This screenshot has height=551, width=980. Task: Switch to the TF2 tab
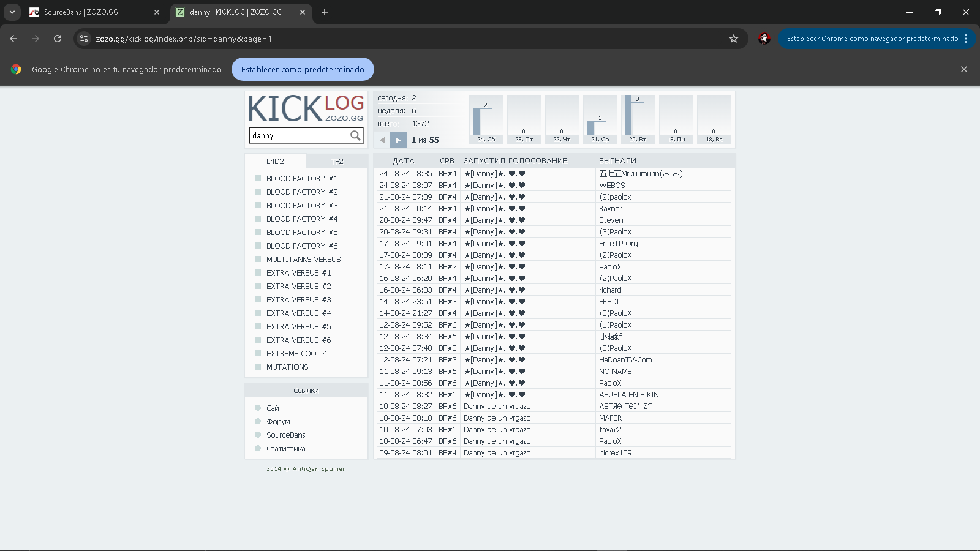337,162
